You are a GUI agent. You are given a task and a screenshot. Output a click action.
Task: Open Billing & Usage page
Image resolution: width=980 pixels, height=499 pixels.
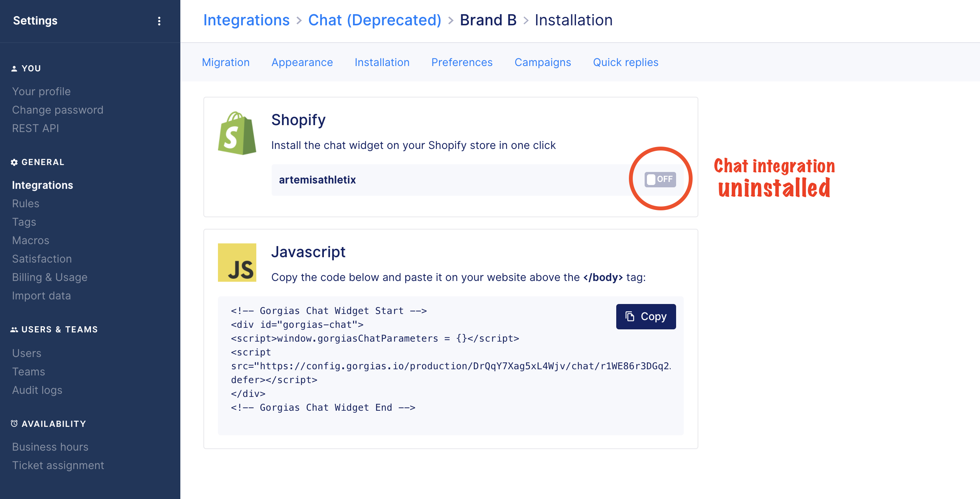(x=49, y=277)
